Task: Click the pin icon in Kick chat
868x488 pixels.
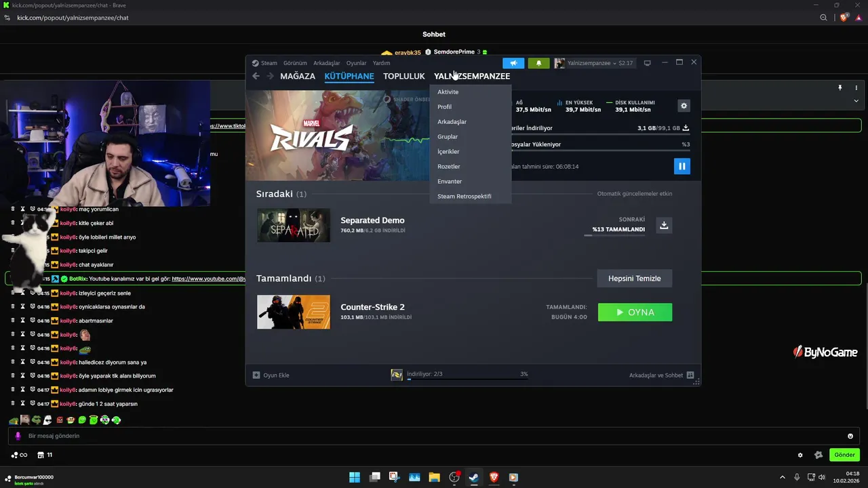Action: coord(840,88)
